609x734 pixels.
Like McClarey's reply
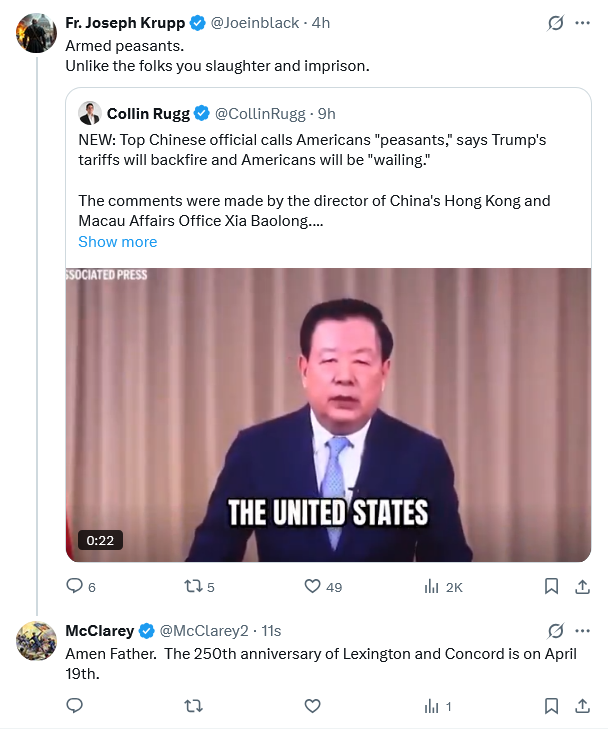click(312, 706)
